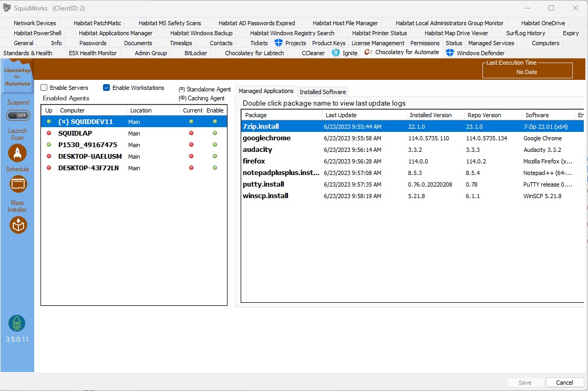This screenshot has width=588, height=391.
Task: Click Current status dot for DESKTOP-UAELUSM
Action: tap(191, 156)
